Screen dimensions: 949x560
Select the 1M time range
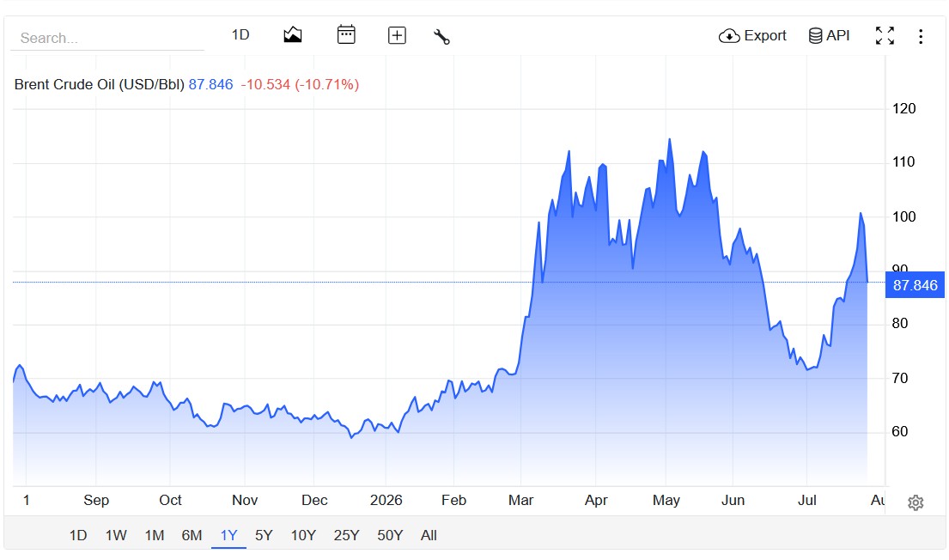(155, 535)
